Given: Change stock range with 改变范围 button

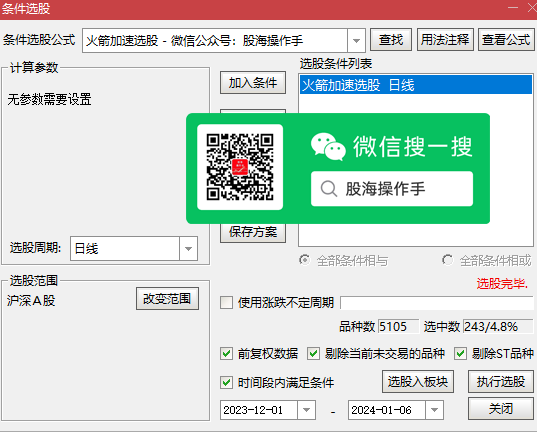Looking at the screenshot, I should (x=167, y=298).
